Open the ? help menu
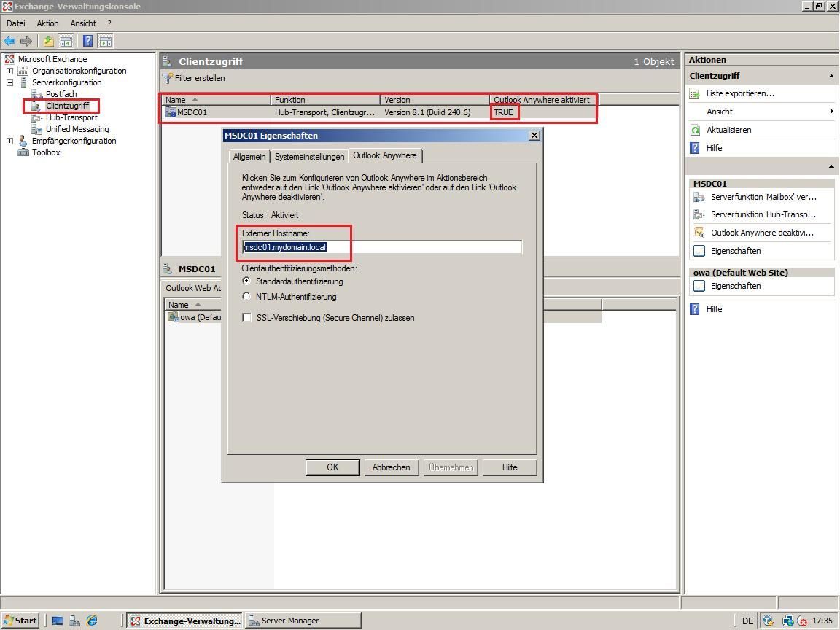Viewport: 840px width, 630px height. (x=109, y=23)
